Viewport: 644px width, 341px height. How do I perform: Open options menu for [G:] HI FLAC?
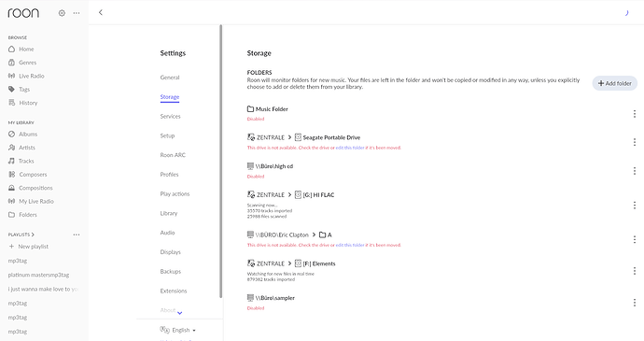click(635, 205)
